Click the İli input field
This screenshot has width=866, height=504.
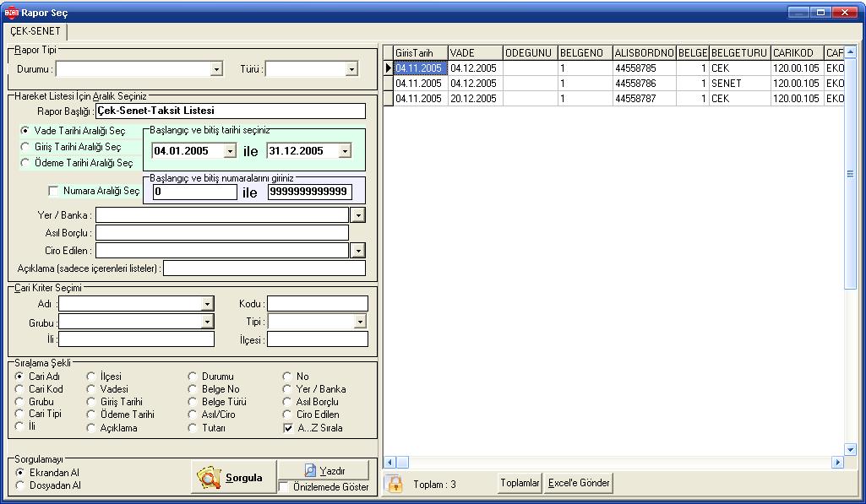(x=136, y=339)
